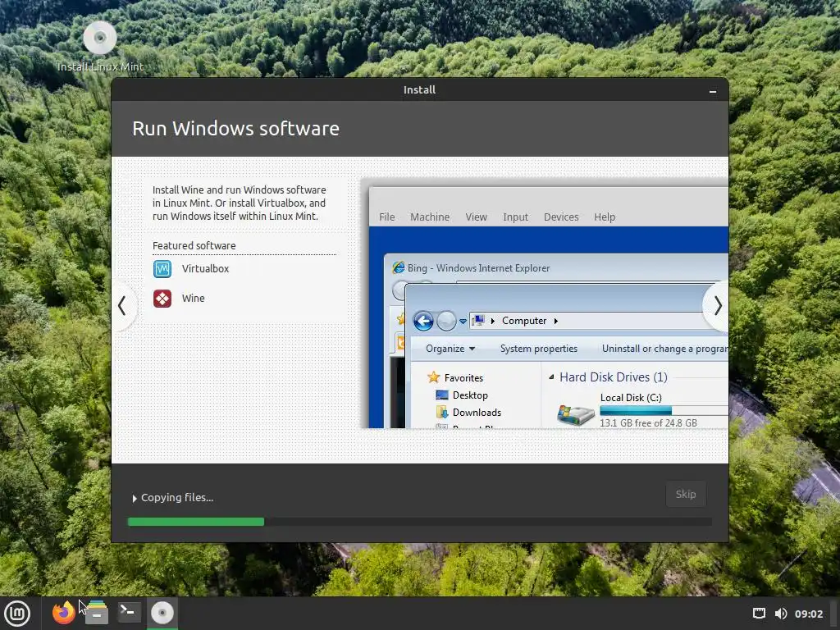The height and width of the screenshot is (630, 840).
Task: Click the Local Disk usage bar
Action: coord(664,411)
